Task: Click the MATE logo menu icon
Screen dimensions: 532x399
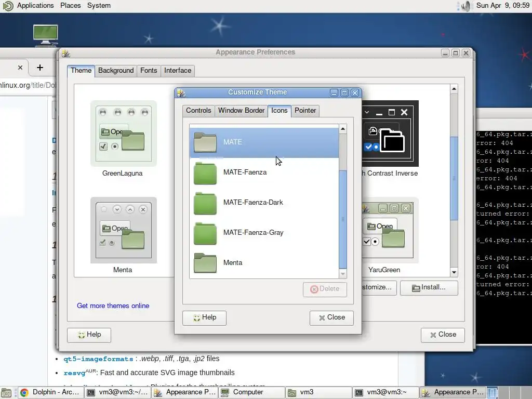Action: coord(7,6)
